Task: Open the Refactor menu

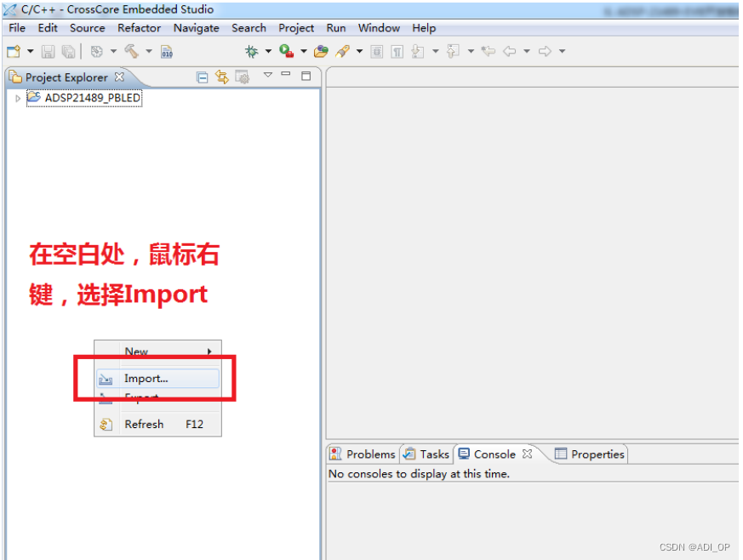Action: point(140,28)
